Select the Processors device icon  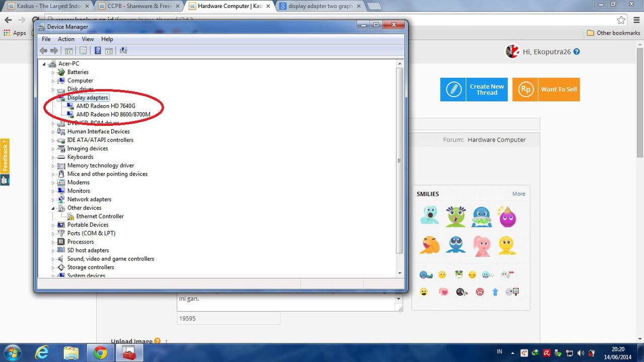click(x=61, y=242)
